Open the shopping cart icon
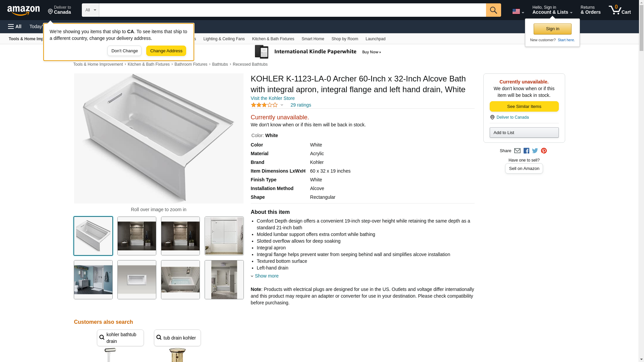This screenshot has width=644, height=362. (620, 10)
